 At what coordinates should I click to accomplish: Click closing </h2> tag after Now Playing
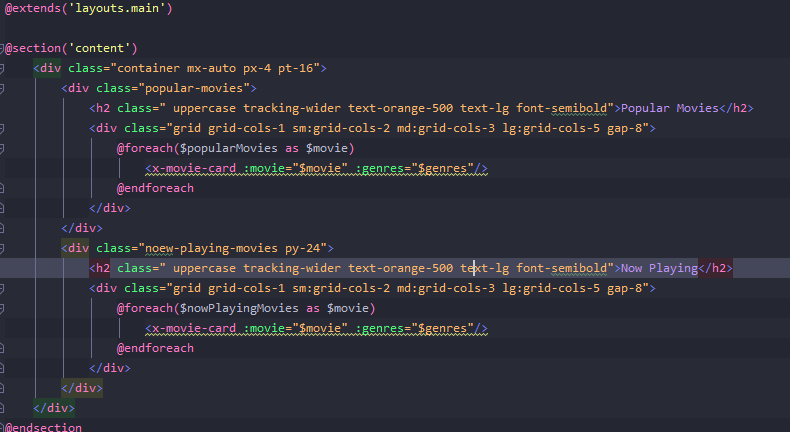tap(715, 268)
